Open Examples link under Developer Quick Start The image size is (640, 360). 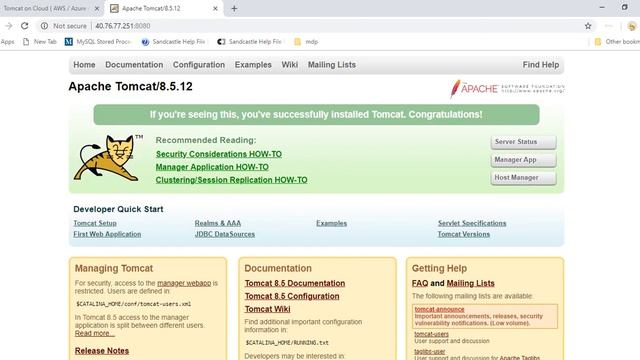[331, 223]
